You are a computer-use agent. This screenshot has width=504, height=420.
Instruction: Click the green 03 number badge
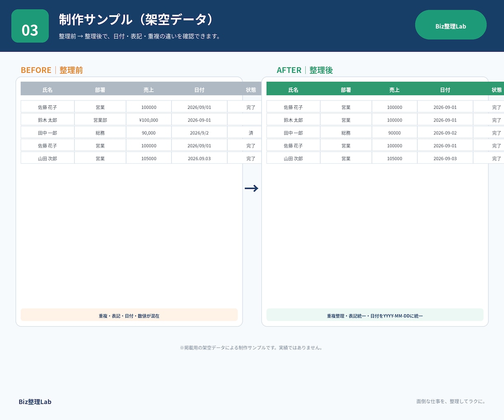30,26
